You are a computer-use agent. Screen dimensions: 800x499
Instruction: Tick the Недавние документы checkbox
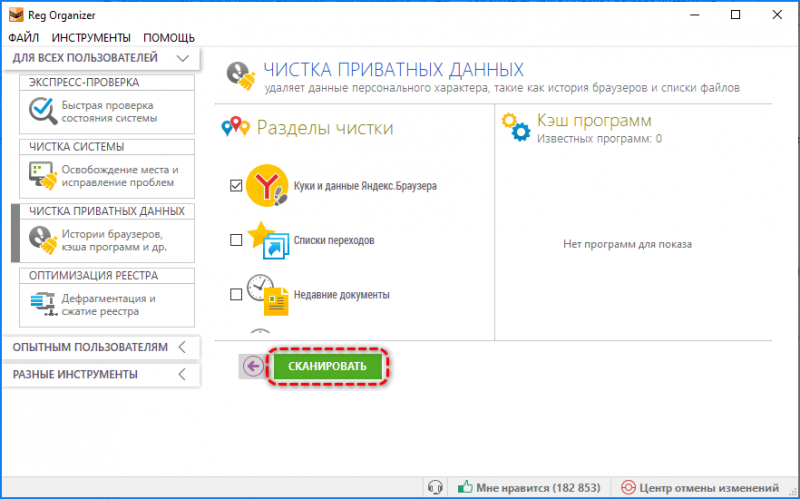236,294
